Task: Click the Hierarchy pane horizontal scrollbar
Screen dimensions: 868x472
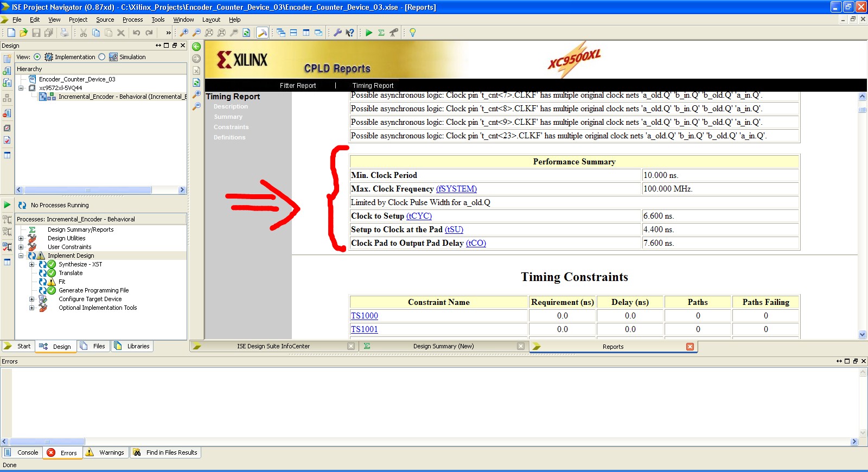Action: point(101,190)
